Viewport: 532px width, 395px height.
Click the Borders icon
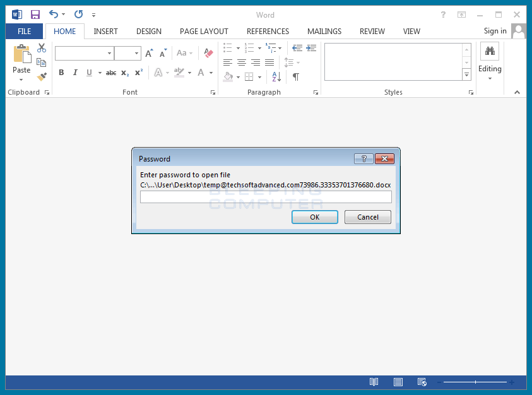pos(249,77)
